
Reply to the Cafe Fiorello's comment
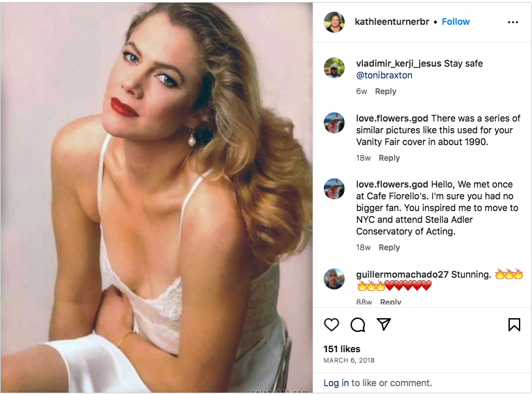tap(389, 248)
